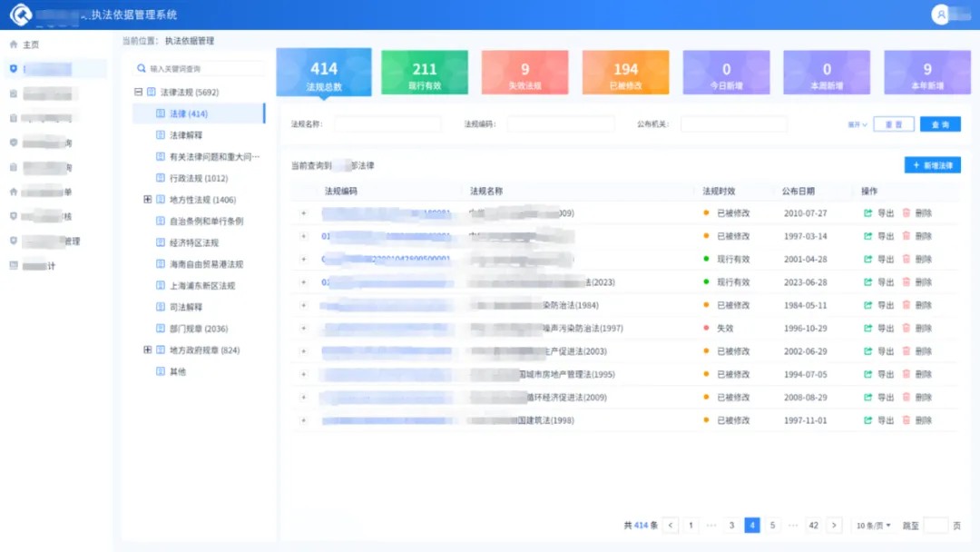Screen dimensions: 980x552
Task: Click the system logo in top-left corner
Action: [20, 15]
